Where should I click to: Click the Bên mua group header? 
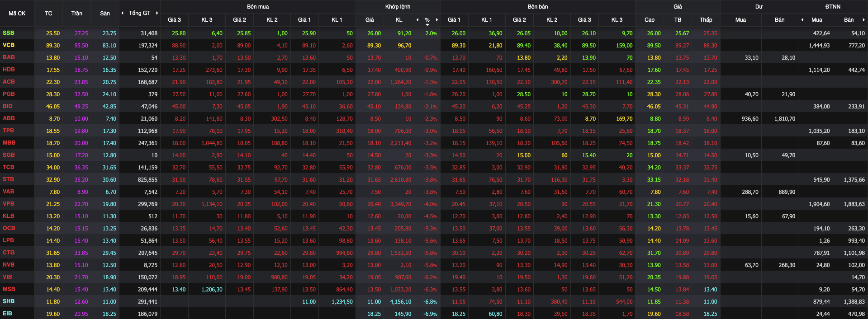pyautogui.click(x=258, y=7)
